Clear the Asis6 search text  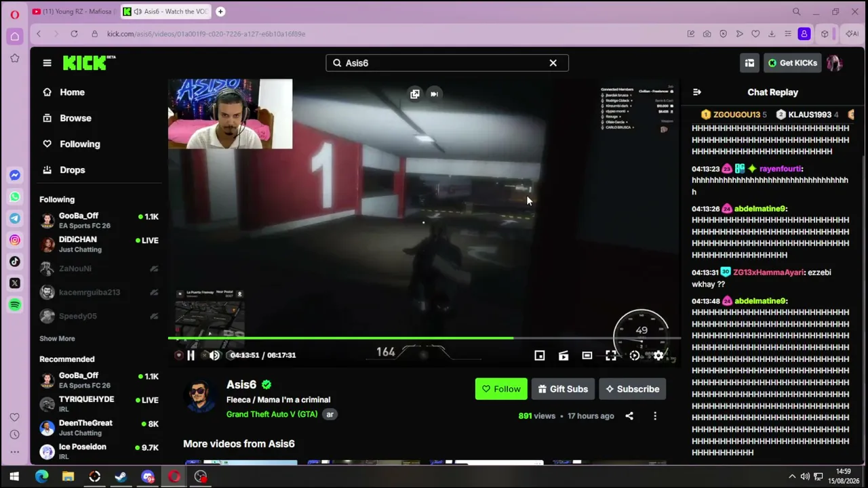point(553,63)
